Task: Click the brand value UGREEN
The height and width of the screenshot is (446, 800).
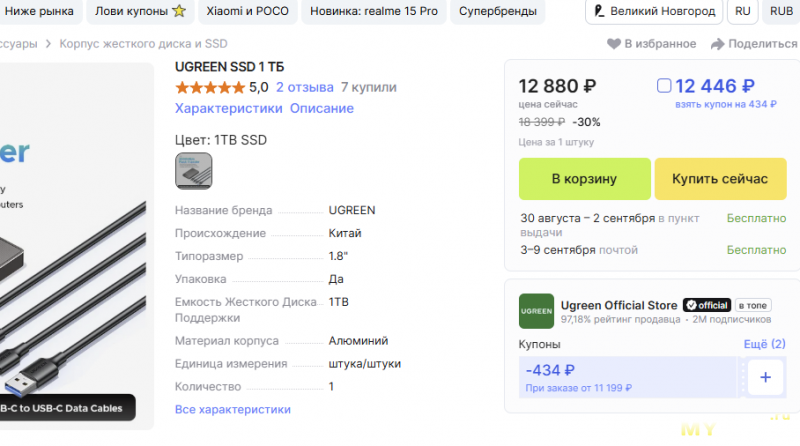Action: 352,210
